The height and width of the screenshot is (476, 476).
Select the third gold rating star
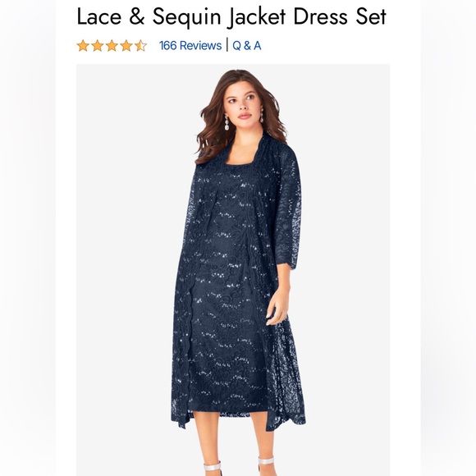click(112, 46)
